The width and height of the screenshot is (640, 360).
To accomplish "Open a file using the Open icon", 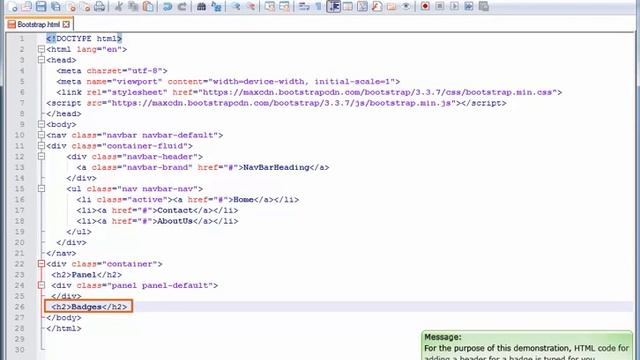I will click(27, 6).
